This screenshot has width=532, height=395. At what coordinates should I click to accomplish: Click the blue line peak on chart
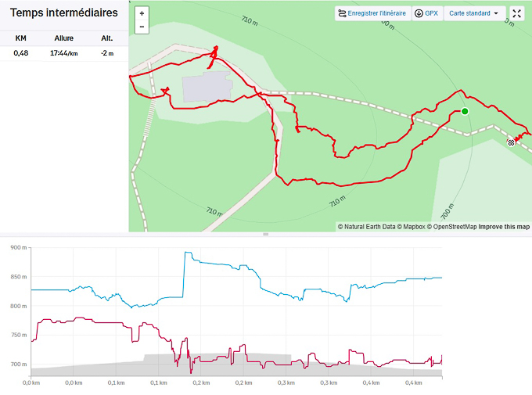tap(187, 253)
